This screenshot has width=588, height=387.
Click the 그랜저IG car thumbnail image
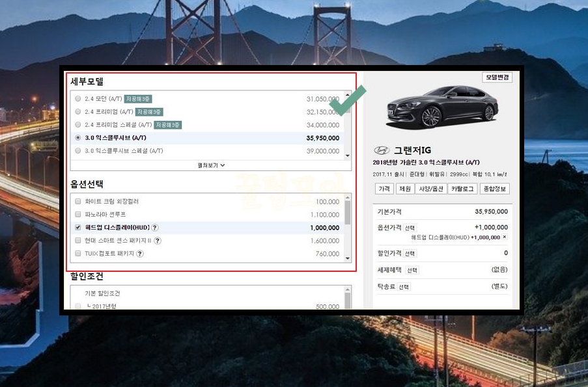click(443, 107)
